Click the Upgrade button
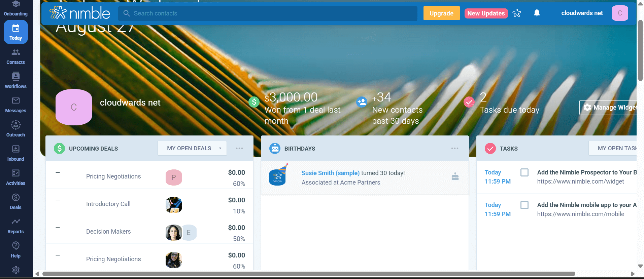 pos(441,13)
